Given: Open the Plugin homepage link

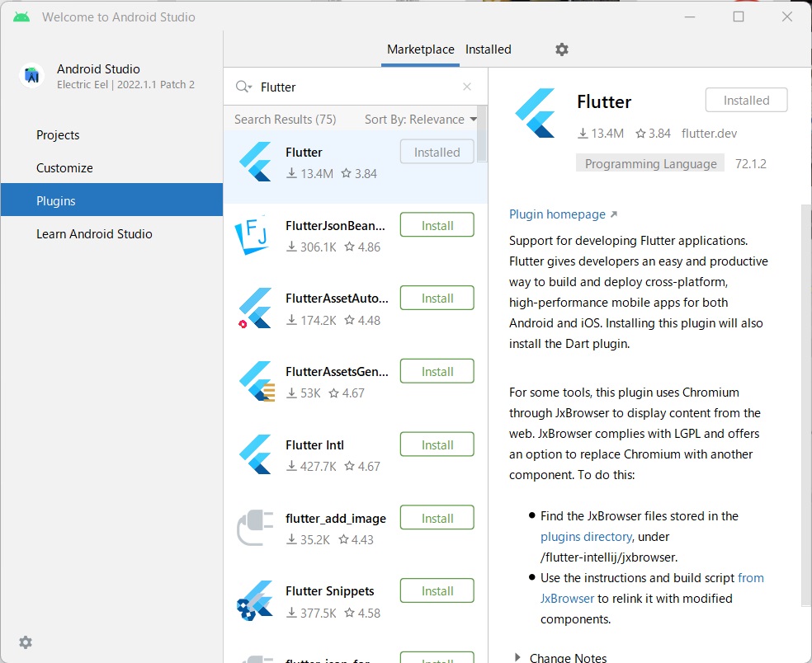Looking at the screenshot, I should (558, 214).
